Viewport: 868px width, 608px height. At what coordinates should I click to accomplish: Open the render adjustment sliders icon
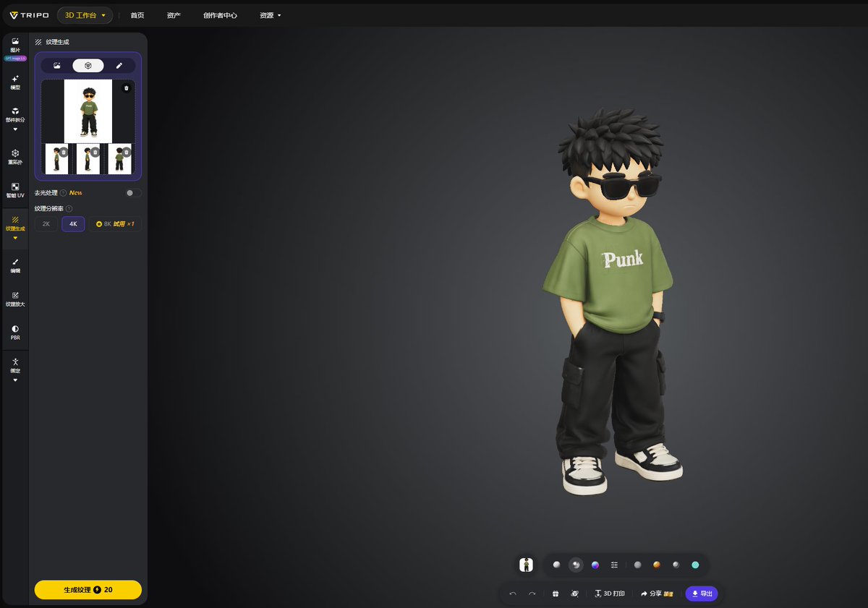coord(614,565)
